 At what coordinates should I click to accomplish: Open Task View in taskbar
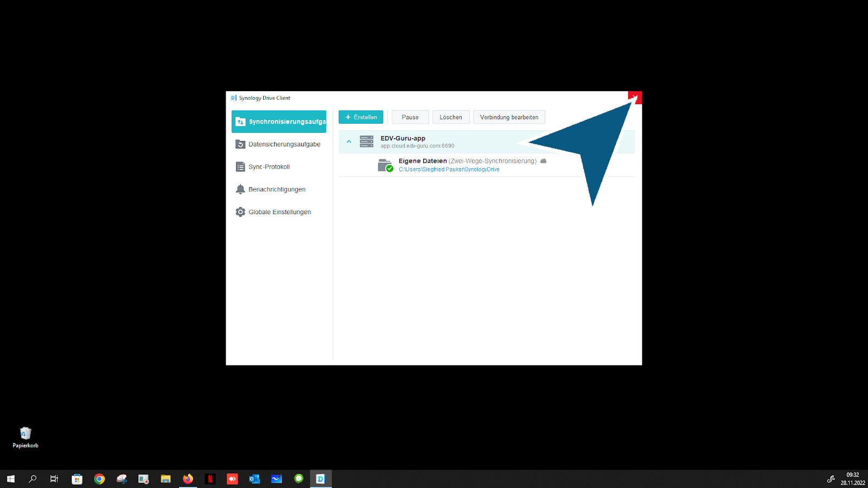pos(54,479)
